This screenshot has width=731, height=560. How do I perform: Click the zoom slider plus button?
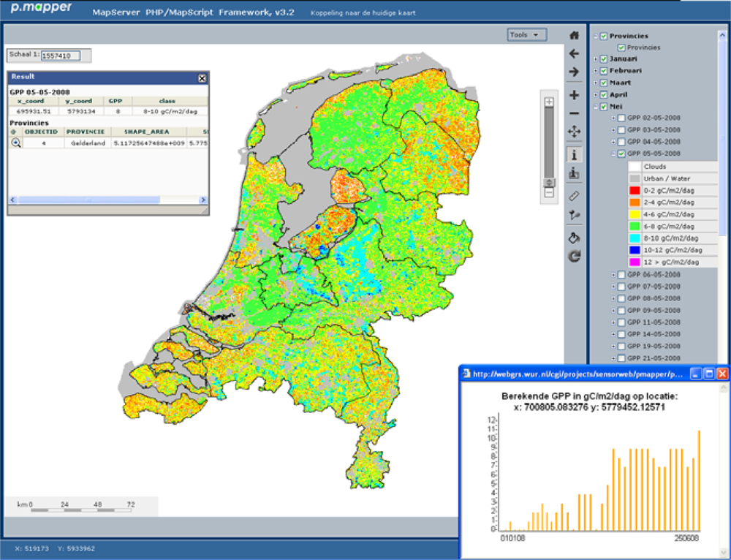click(x=549, y=102)
